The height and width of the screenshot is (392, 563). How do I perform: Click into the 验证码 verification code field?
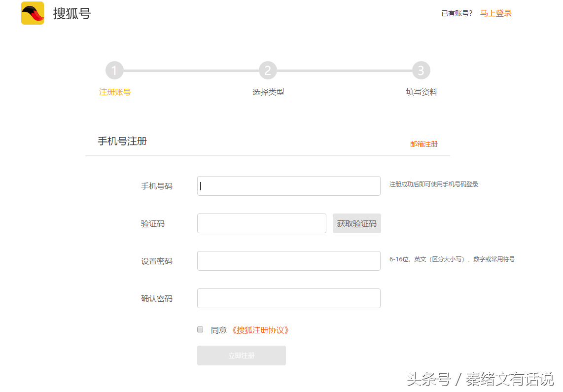coord(261,223)
